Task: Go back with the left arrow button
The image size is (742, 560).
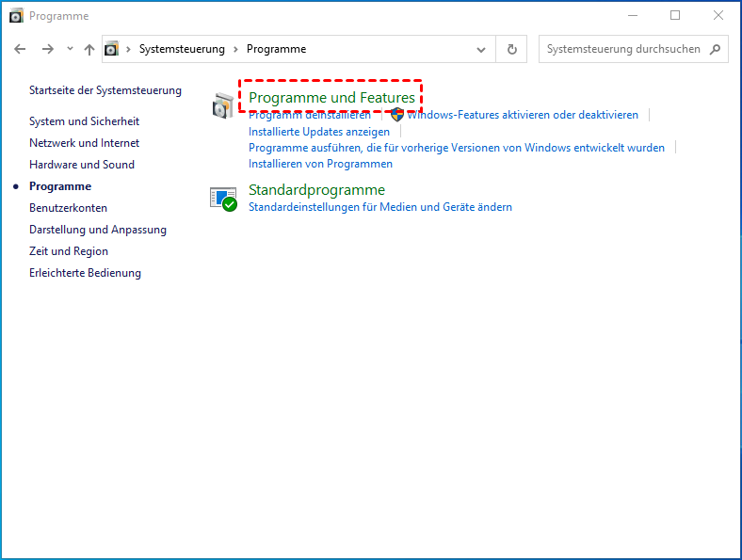Action: pos(20,49)
